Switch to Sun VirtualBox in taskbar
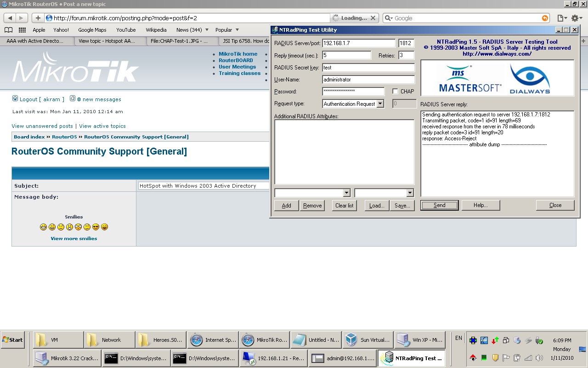This screenshot has width=588, height=368. [368, 340]
